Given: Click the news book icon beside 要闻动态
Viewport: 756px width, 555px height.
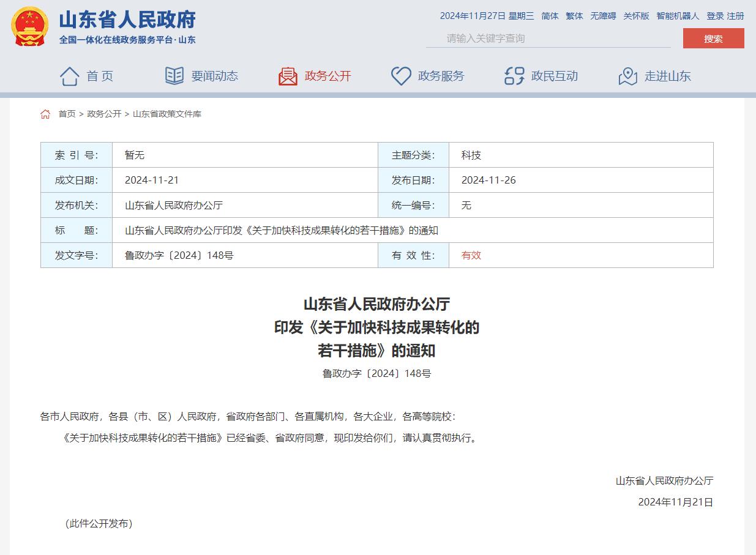Looking at the screenshot, I should (174, 76).
